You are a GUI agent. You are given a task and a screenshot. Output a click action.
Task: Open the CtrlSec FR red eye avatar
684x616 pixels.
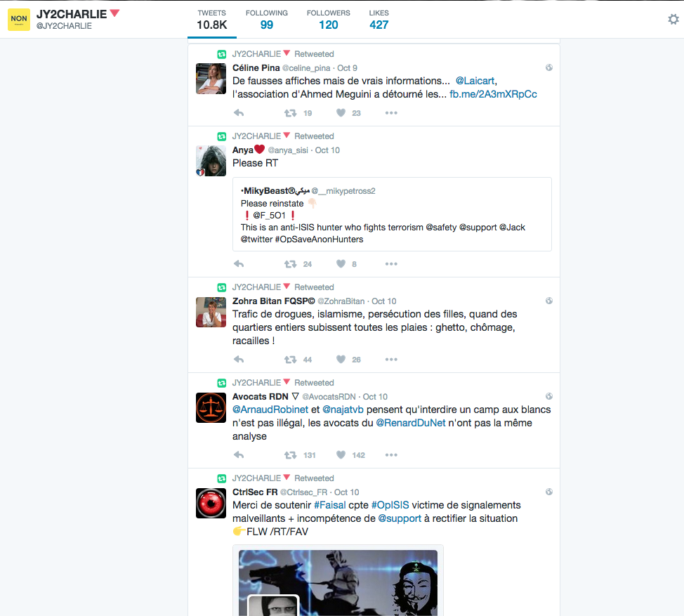pyautogui.click(x=211, y=503)
